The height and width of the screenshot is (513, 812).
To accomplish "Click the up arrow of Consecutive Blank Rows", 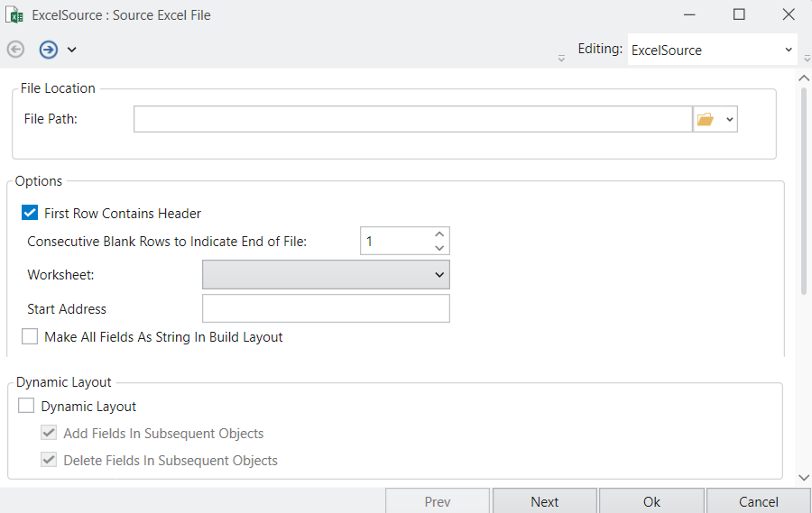I will pyautogui.click(x=439, y=234).
